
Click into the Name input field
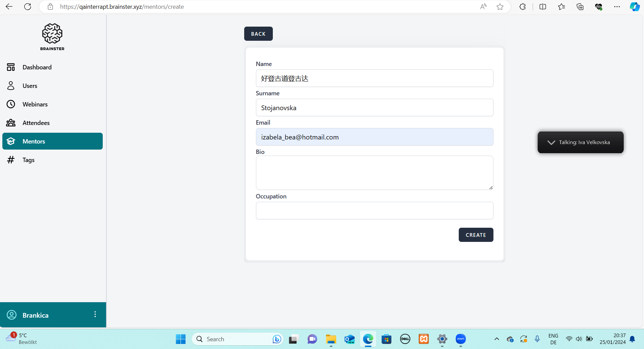tap(374, 78)
